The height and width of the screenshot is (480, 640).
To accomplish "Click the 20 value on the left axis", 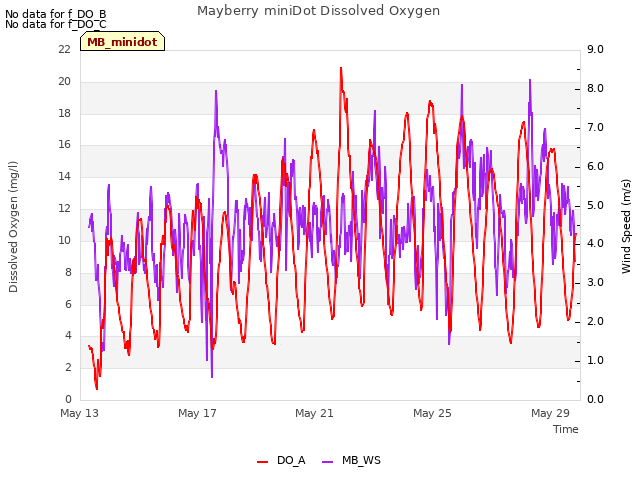I will tap(64, 81).
